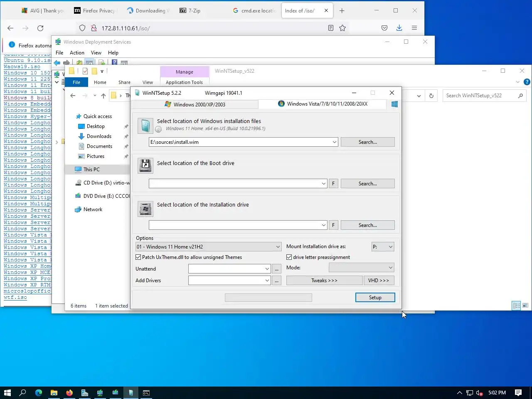
Task: Open a new Firefox tab
Action: (342, 10)
